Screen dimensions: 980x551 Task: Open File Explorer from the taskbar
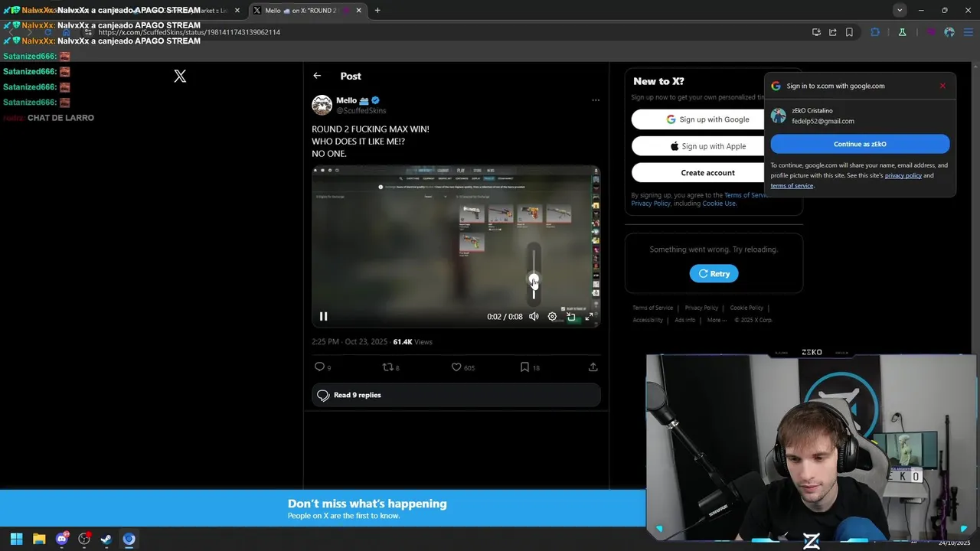39,539
